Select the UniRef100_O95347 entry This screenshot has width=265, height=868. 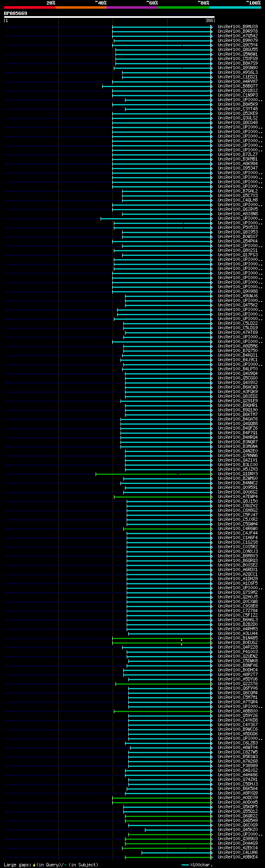[x=238, y=168]
